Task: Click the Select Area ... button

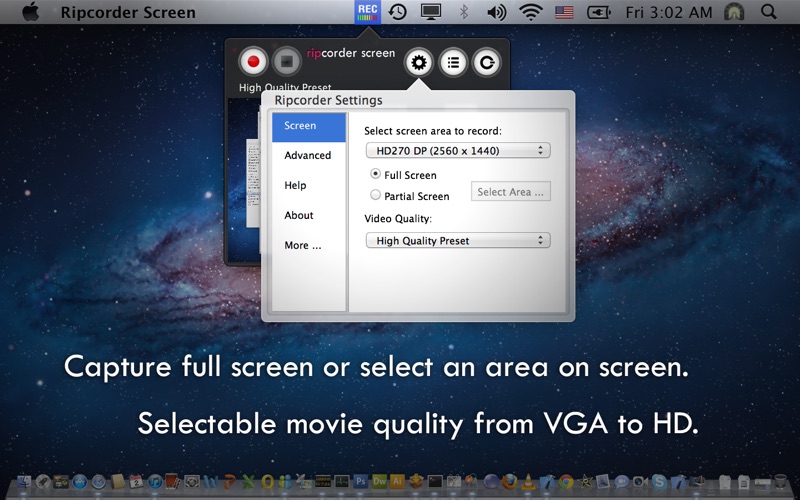Action: [511, 192]
